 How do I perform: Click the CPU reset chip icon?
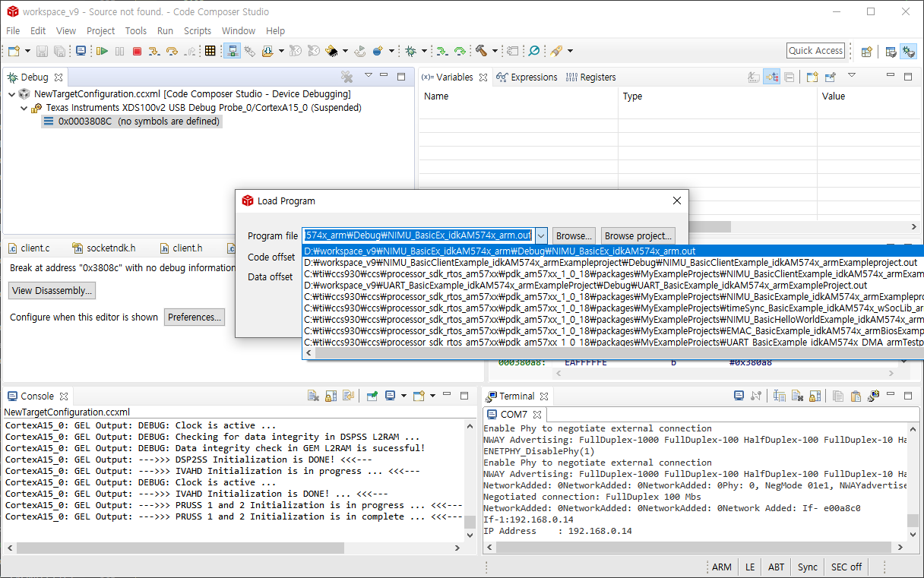click(332, 51)
